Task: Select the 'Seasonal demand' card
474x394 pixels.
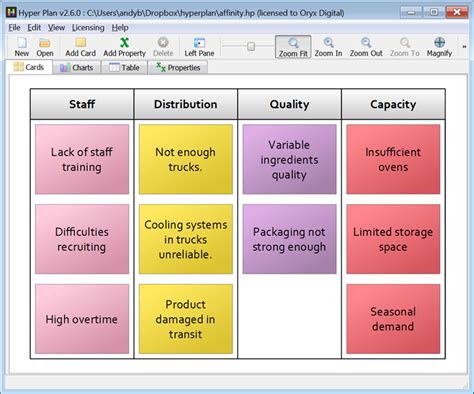Action: 393,319
